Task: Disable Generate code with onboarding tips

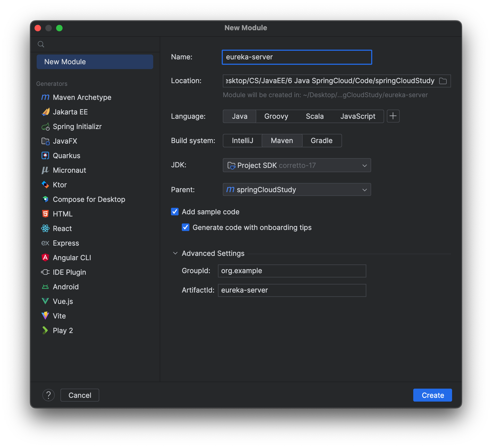Action: click(x=185, y=227)
